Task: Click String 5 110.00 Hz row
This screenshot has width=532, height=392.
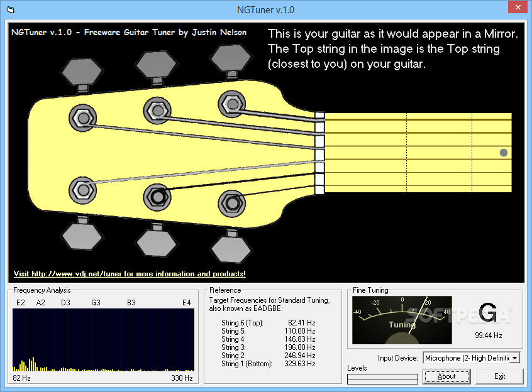Action: (x=269, y=331)
